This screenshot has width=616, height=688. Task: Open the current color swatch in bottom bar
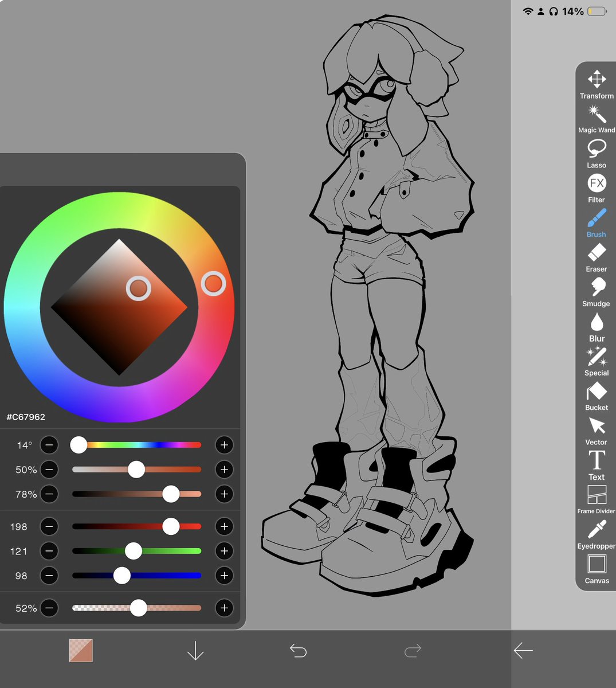pos(81,651)
